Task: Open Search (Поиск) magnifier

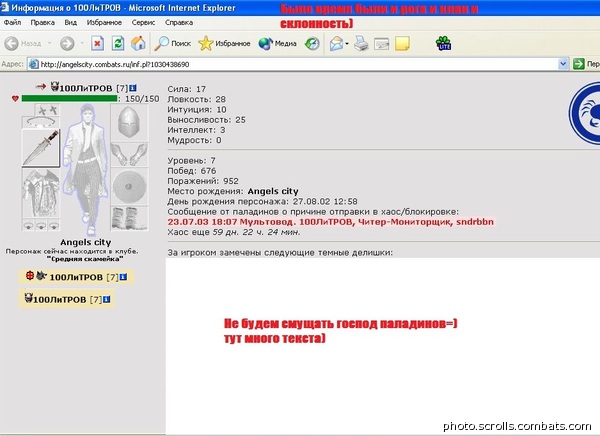Action: click(x=172, y=43)
